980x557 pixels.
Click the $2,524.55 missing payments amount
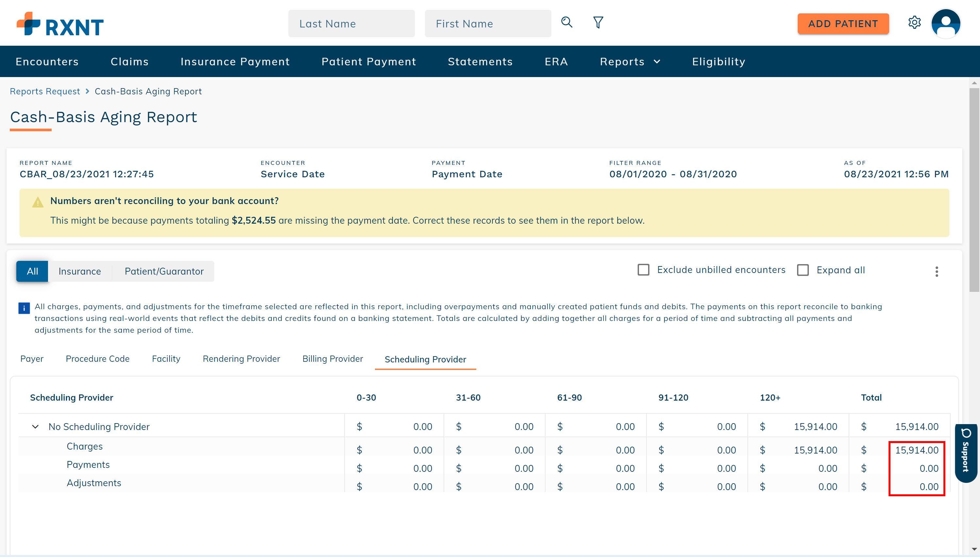253,220
